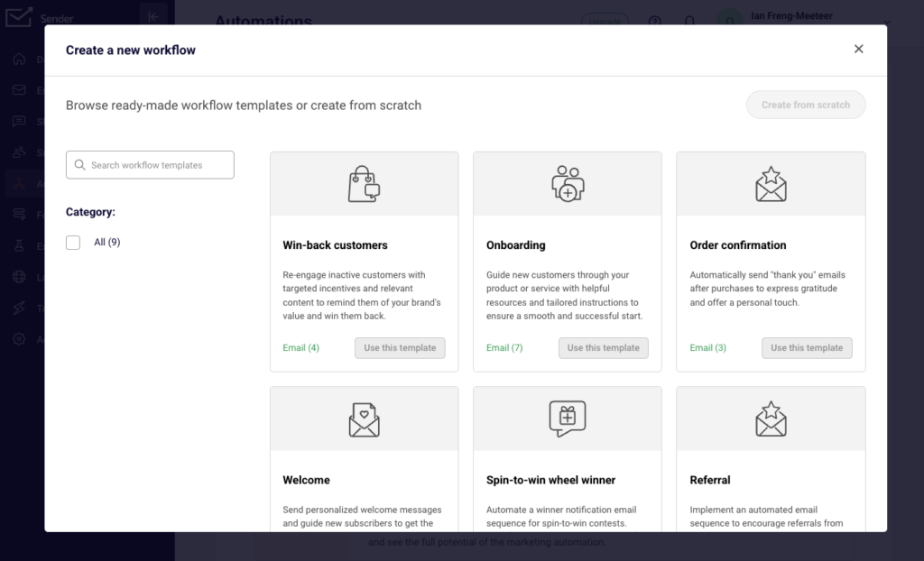Collapse the sidebar with the left arrow
924x561 pixels.
[x=153, y=15]
